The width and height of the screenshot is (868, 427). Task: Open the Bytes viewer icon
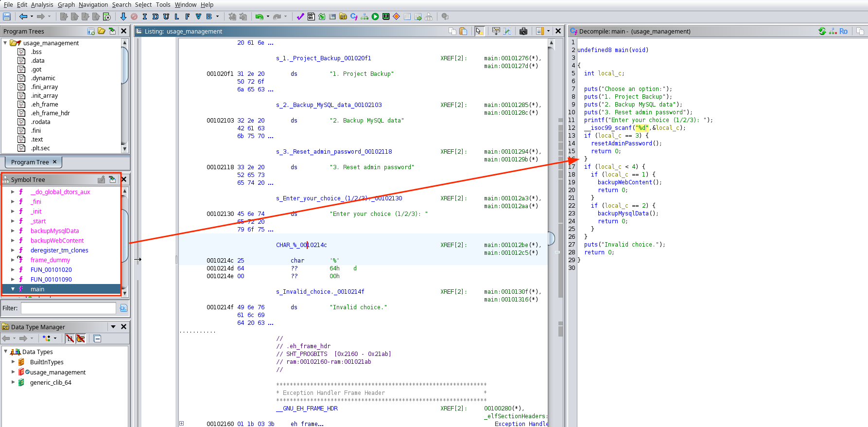click(311, 17)
